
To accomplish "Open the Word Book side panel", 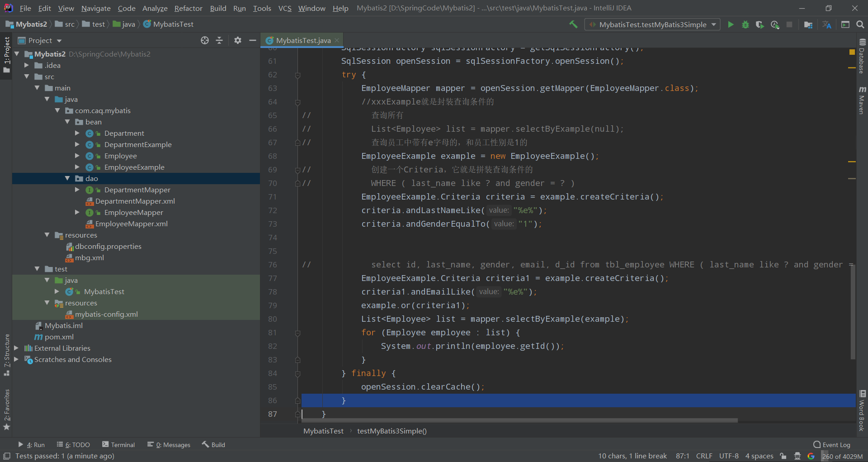I will 862,411.
